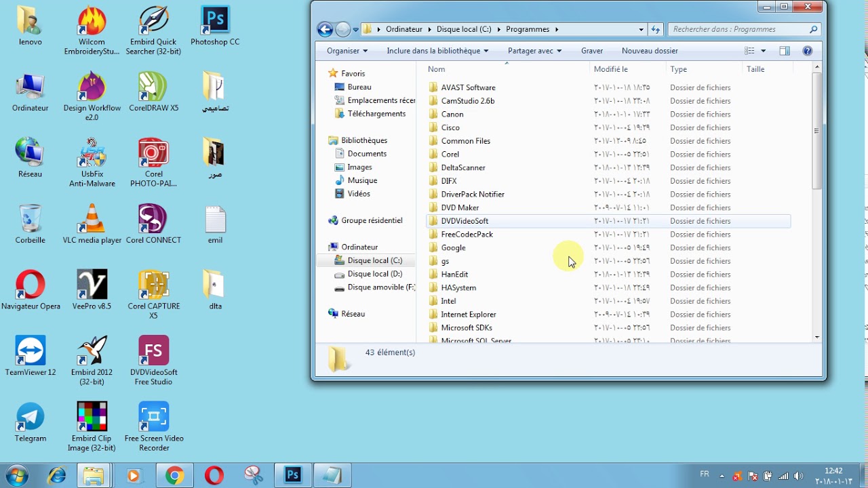
Task: Sort by the Type column header
Action: pyautogui.click(x=705, y=69)
